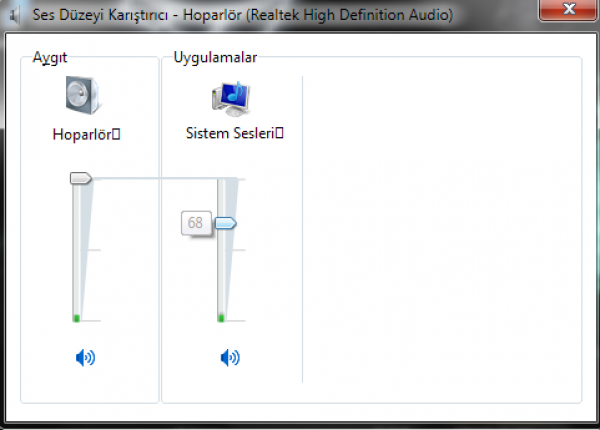Image resolution: width=600 pixels, height=430 pixels.
Task: Click the Uygulamalar group label
Action: pos(215,57)
